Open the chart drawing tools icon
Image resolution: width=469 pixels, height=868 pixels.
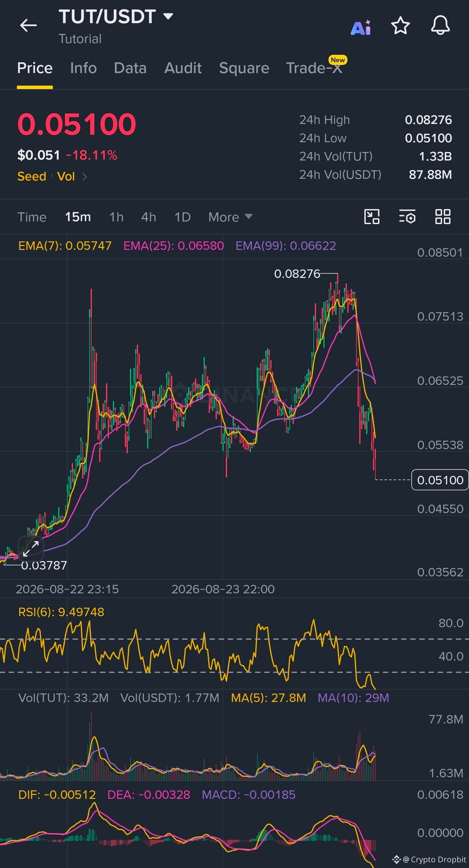(x=372, y=217)
